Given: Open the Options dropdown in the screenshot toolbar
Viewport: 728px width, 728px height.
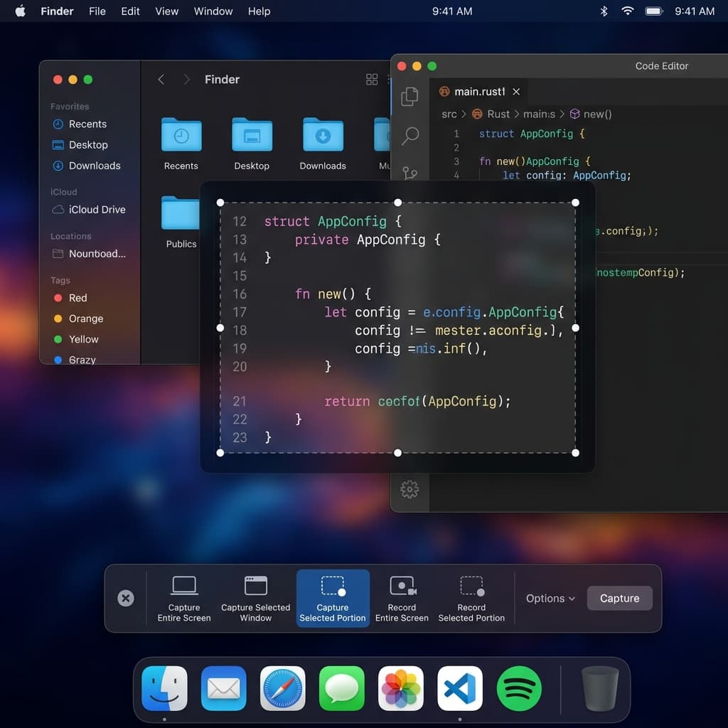Looking at the screenshot, I should 550,598.
